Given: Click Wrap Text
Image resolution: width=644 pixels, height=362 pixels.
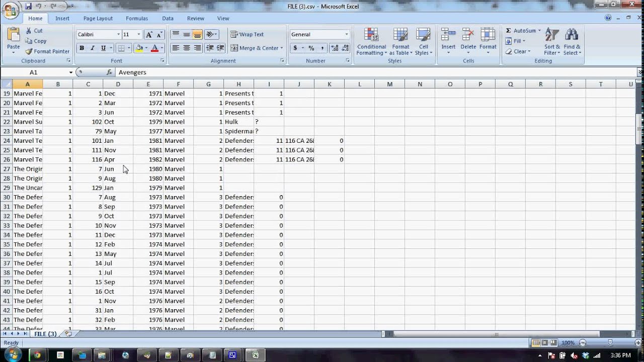Looking at the screenshot, I should [x=247, y=35].
